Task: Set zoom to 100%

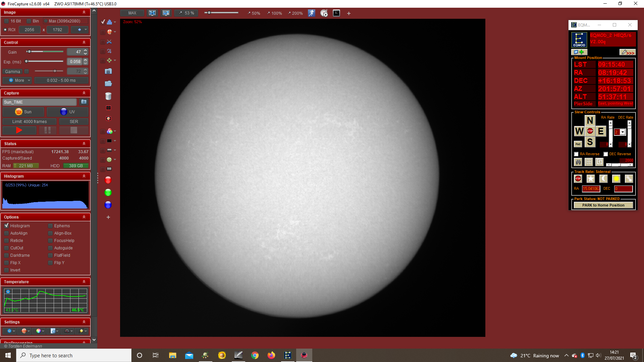Action: [x=274, y=13]
